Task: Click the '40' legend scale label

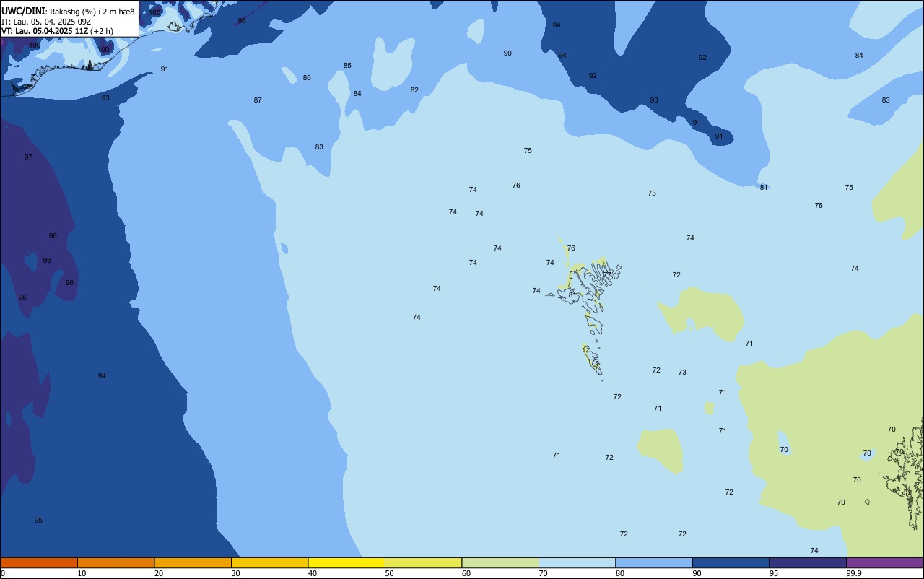Action: point(313,573)
